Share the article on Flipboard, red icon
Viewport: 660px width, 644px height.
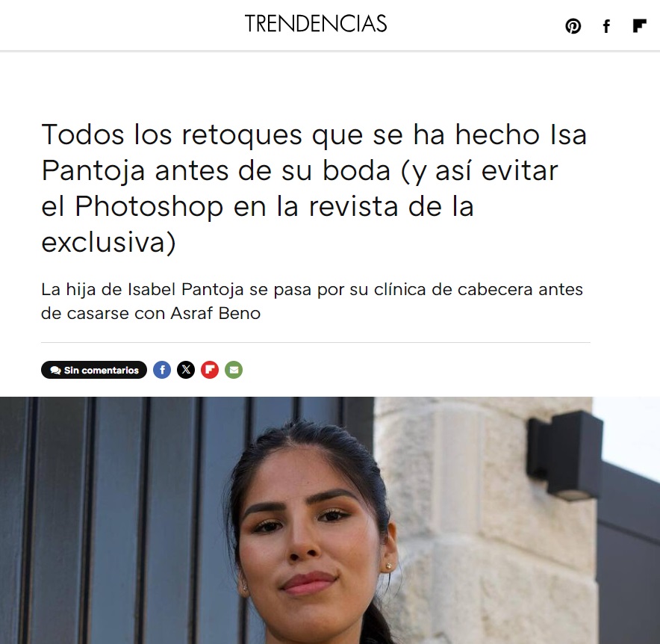coord(210,370)
